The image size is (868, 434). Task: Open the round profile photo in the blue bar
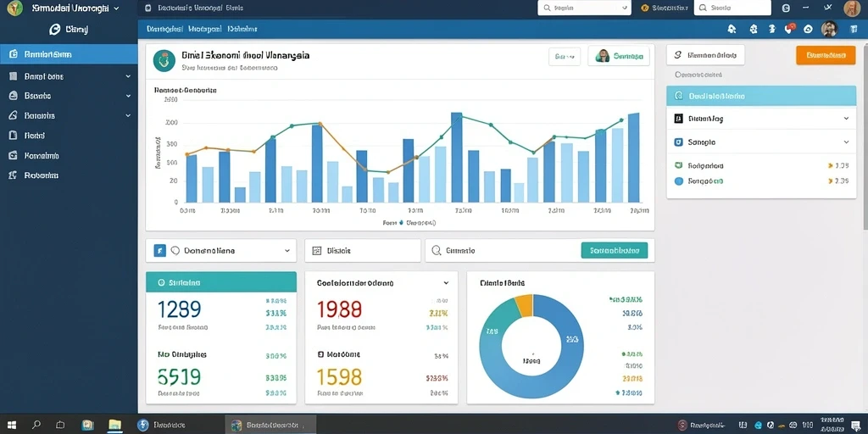[x=829, y=29]
